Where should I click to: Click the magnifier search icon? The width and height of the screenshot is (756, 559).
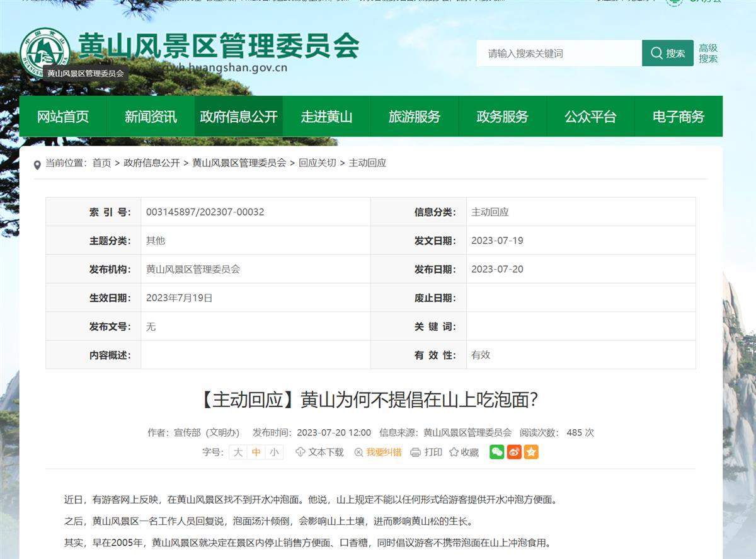pos(657,53)
